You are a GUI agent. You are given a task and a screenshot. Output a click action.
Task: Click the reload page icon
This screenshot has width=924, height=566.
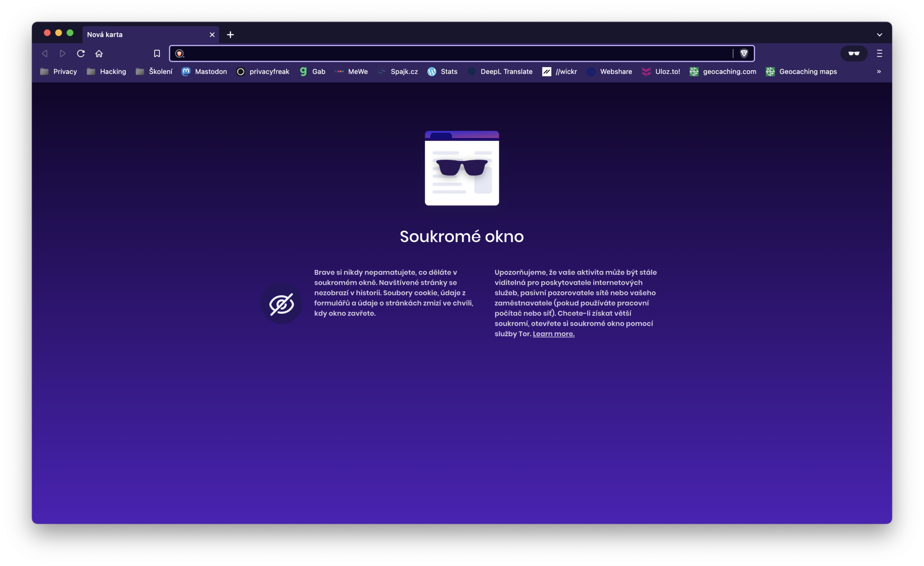click(80, 54)
